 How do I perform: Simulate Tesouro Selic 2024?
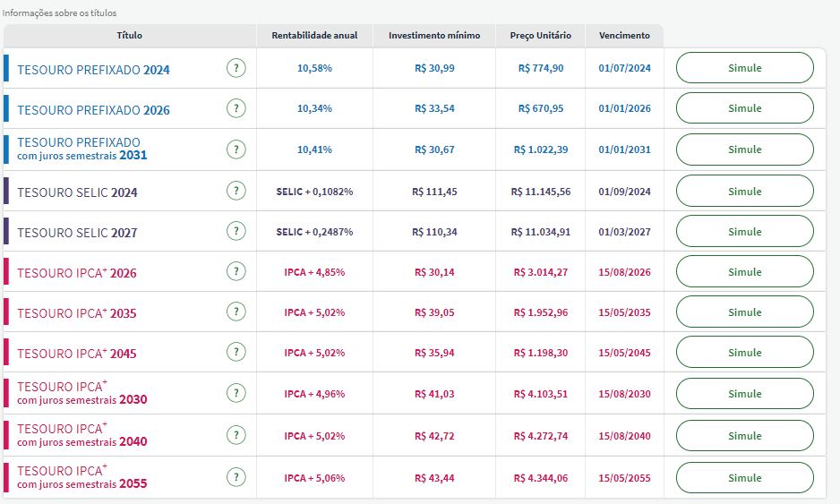coord(745,192)
